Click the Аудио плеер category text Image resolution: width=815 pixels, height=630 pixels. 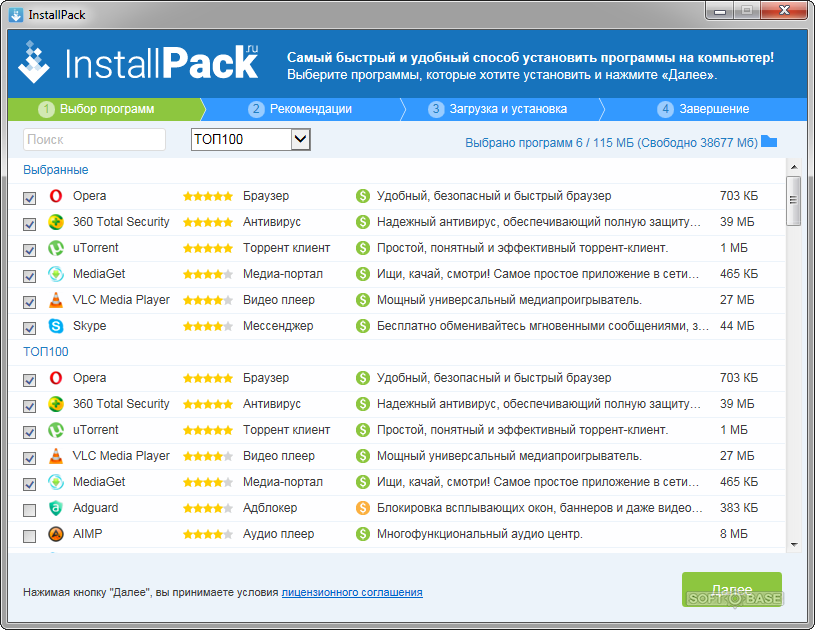click(279, 534)
